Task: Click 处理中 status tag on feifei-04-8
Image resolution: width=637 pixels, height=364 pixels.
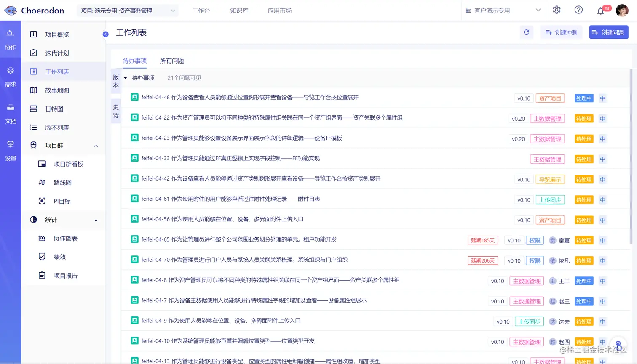Action: [584, 281]
